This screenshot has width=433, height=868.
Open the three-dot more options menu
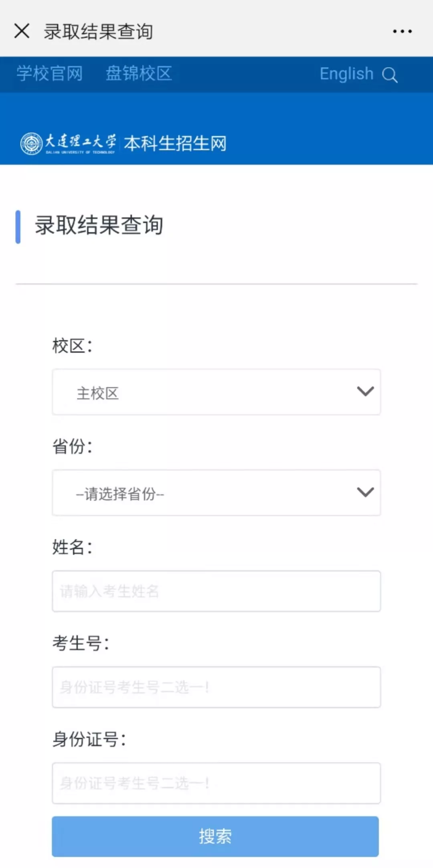tap(402, 31)
